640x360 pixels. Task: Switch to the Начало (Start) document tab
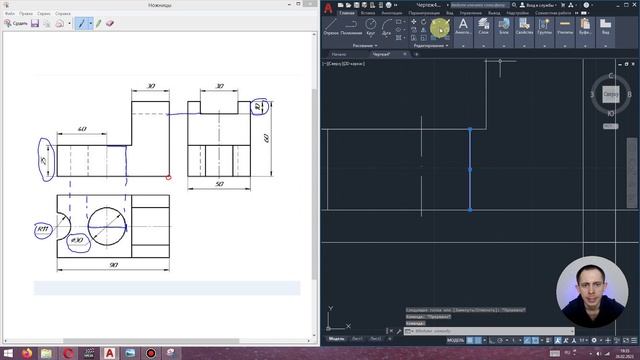(339, 54)
